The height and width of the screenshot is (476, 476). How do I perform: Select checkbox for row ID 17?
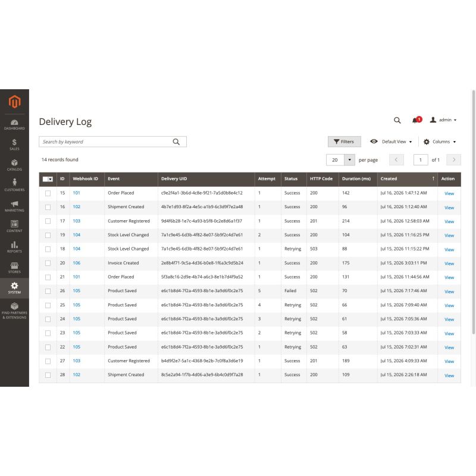(x=48, y=221)
